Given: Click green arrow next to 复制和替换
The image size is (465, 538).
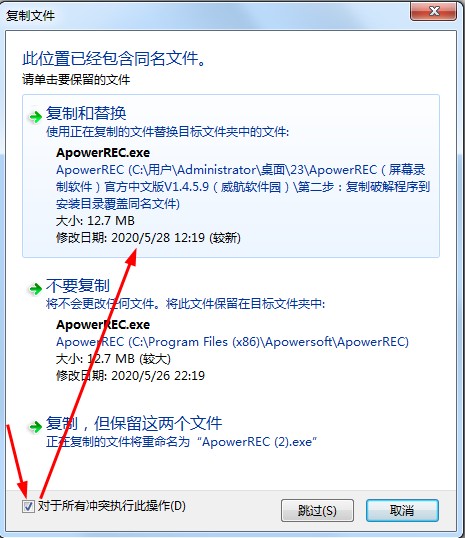Looking at the screenshot, I should 35,117.
